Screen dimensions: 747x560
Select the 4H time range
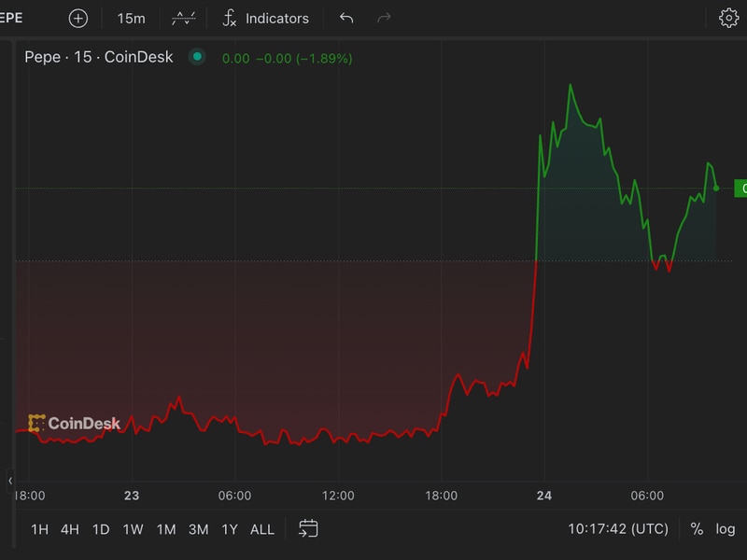click(69, 529)
